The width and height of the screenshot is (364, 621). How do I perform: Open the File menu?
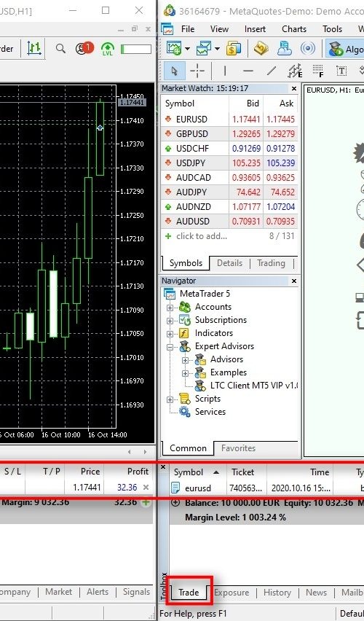click(x=188, y=29)
